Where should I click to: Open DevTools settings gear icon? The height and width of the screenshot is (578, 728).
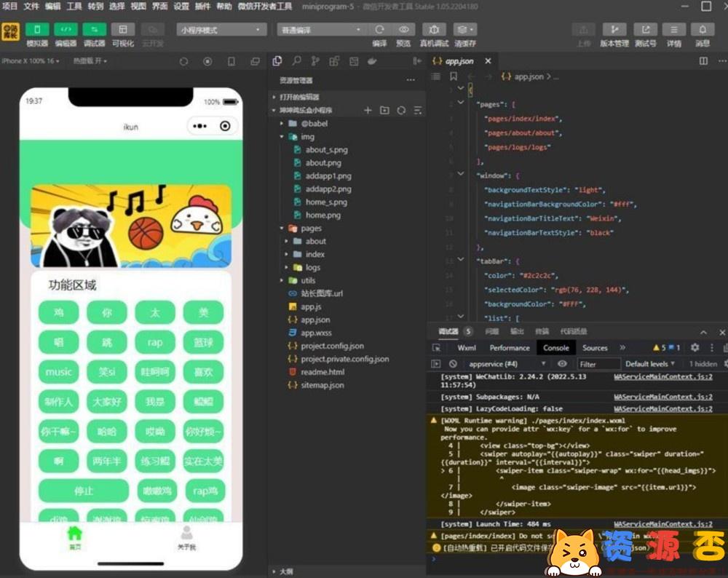tap(695, 348)
